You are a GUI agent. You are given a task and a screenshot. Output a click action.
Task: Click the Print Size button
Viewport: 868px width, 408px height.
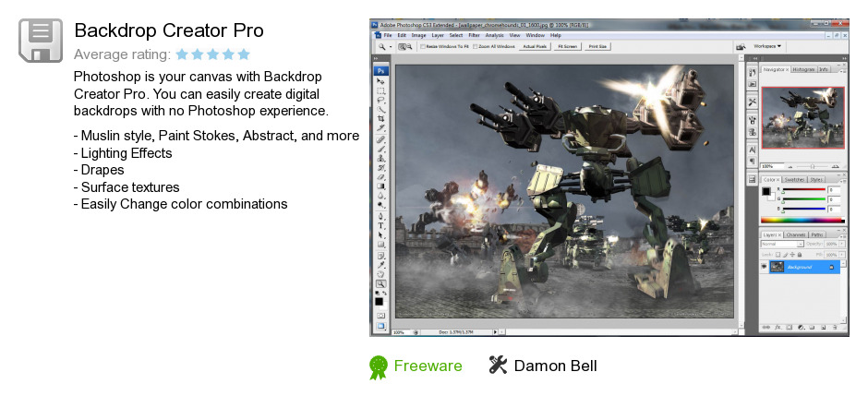pos(597,46)
